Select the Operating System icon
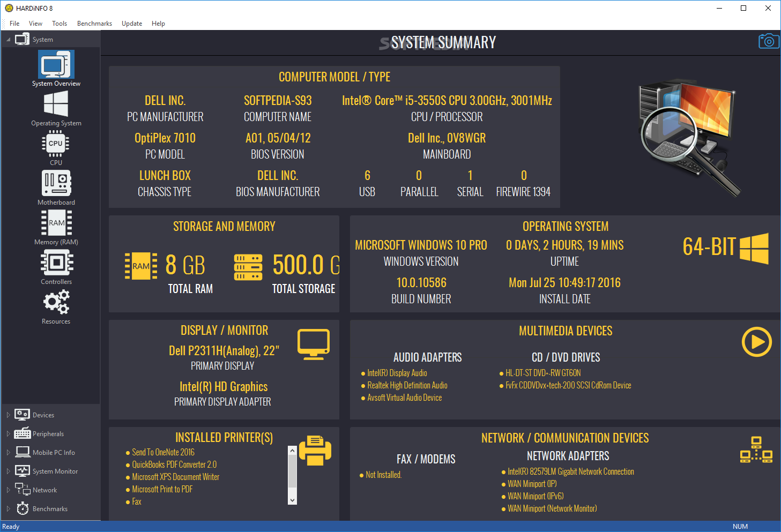 pyautogui.click(x=56, y=103)
